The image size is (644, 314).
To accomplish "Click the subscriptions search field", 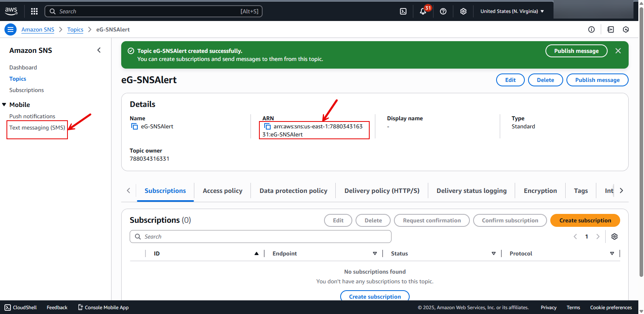I will click(261, 237).
